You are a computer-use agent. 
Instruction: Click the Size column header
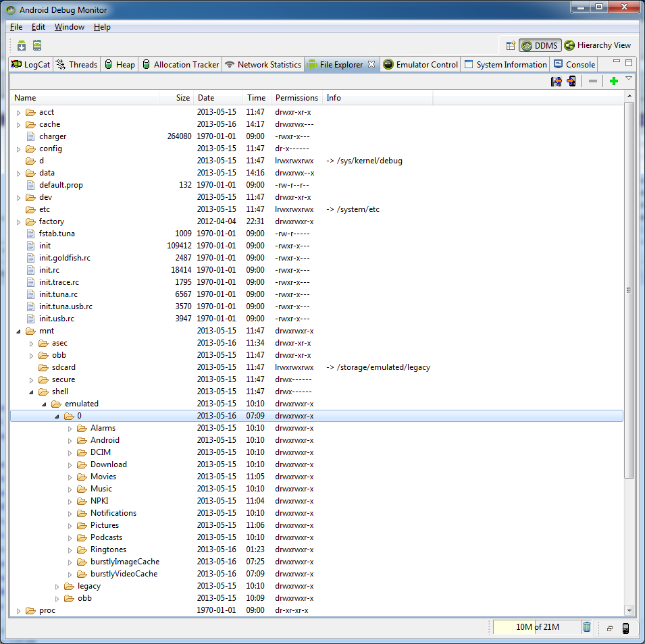coord(176,98)
